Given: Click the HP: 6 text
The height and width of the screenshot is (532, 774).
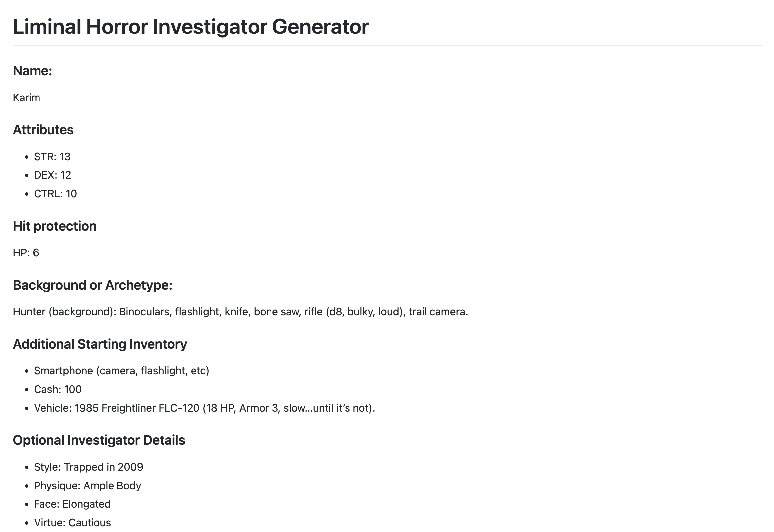Looking at the screenshot, I should [26, 253].
